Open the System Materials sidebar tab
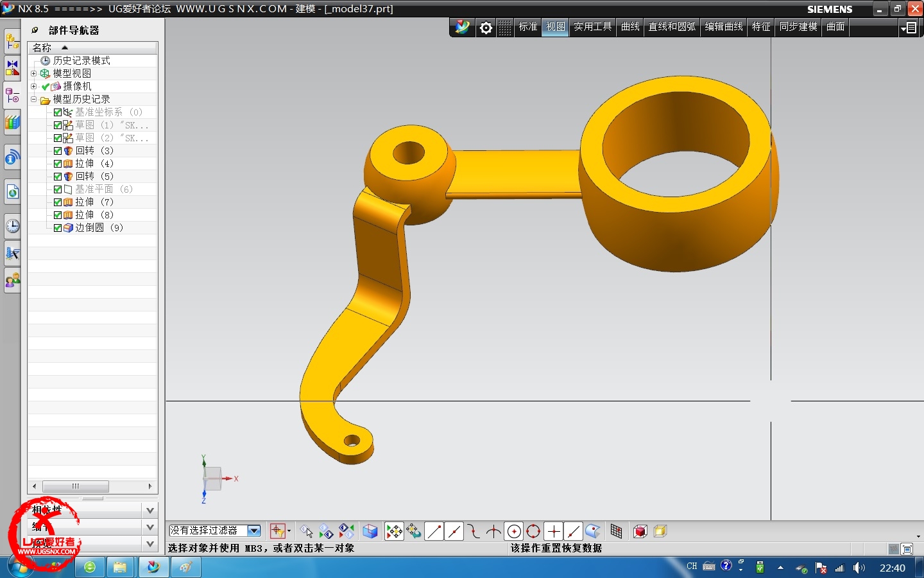 (x=12, y=254)
